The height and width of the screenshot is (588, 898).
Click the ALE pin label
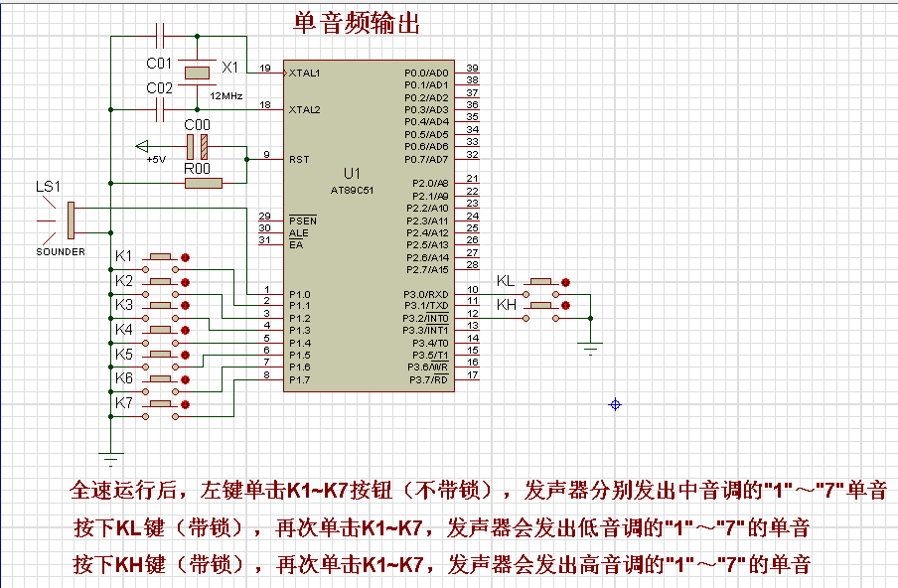tap(298, 233)
